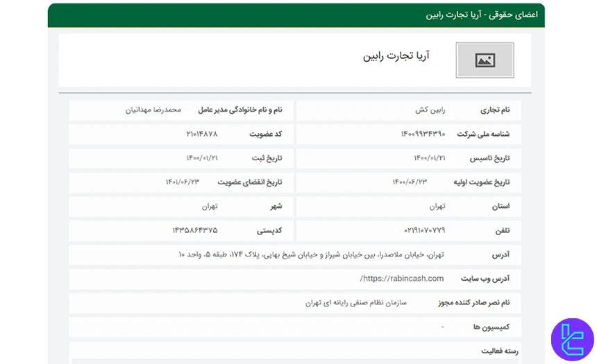Click the کمیسیون ها label
This screenshot has width=597, height=364.
tap(491, 327)
